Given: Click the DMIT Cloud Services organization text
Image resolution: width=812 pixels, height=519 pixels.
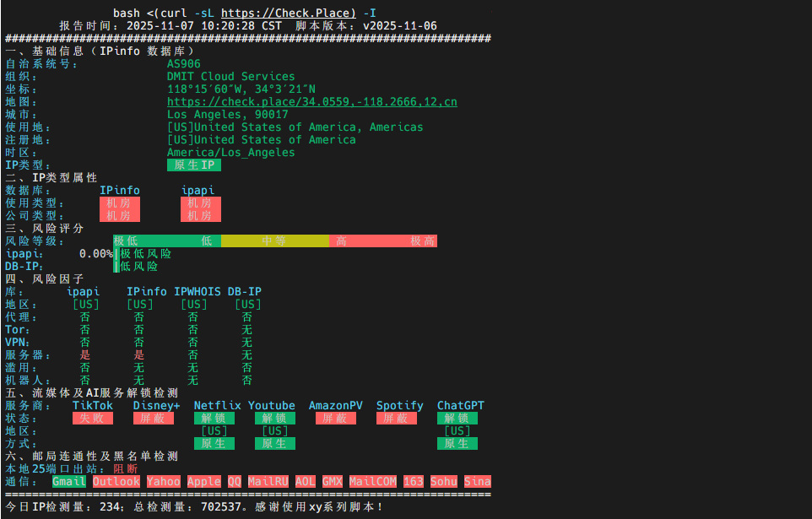Looking at the screenshot, I should point(231,77).
